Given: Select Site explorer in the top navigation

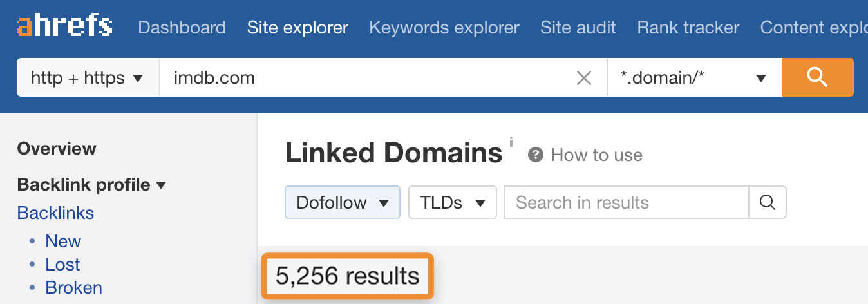Looking at the screenshot, I should click(297, 28).
